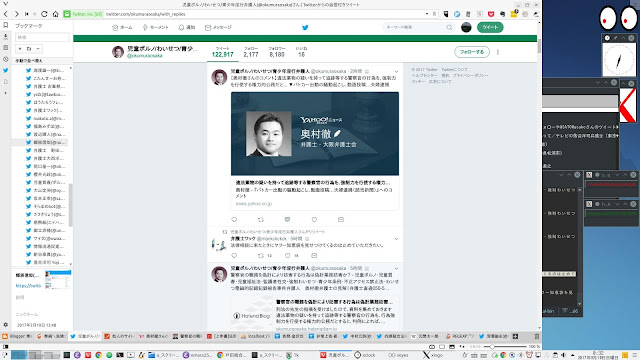
Task: Open the Downloads panel icon in sidebar
Action: [6, 36]
